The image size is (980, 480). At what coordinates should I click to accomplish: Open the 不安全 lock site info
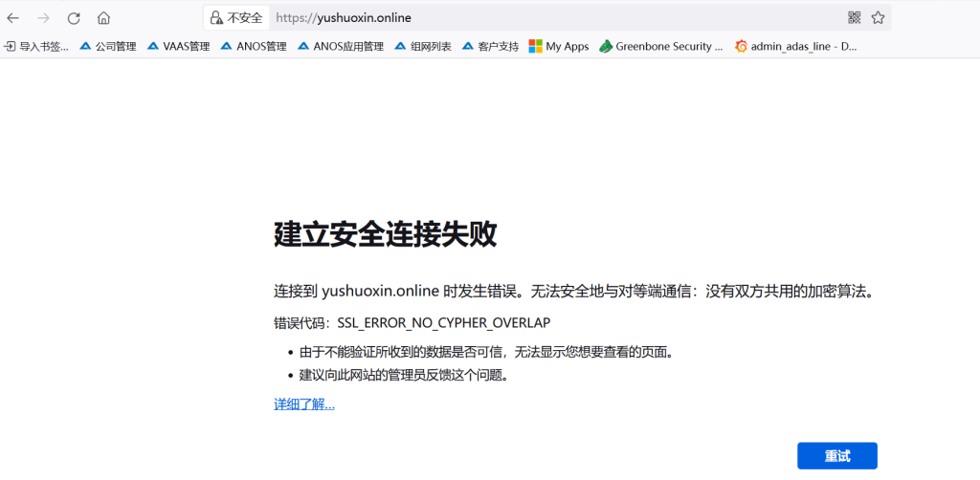click(x=235, y=17)
